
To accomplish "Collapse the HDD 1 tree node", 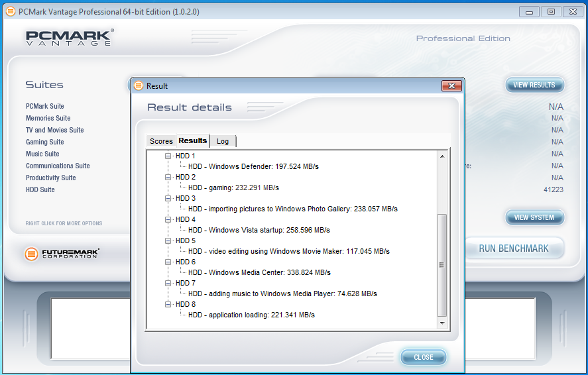I will pyautogui.click(x=168, y=156).
